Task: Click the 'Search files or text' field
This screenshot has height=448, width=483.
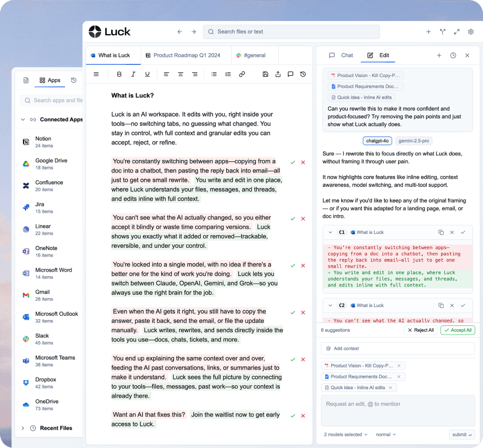Action: 291,32
